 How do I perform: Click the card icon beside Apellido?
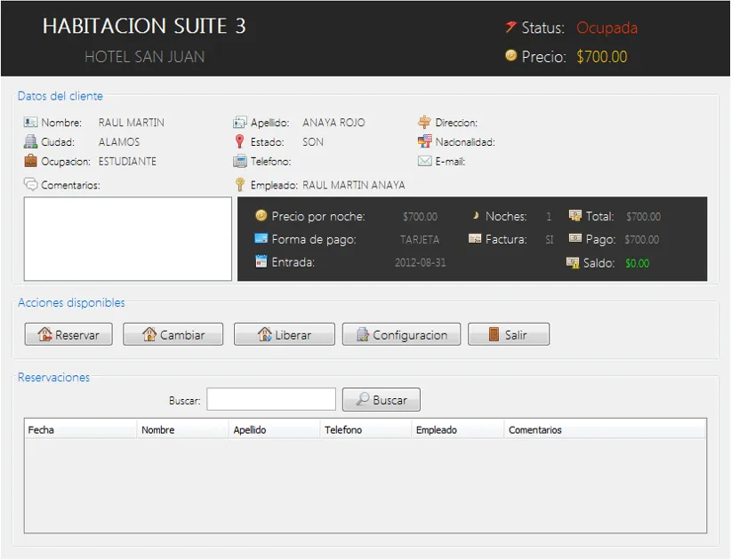239,122
